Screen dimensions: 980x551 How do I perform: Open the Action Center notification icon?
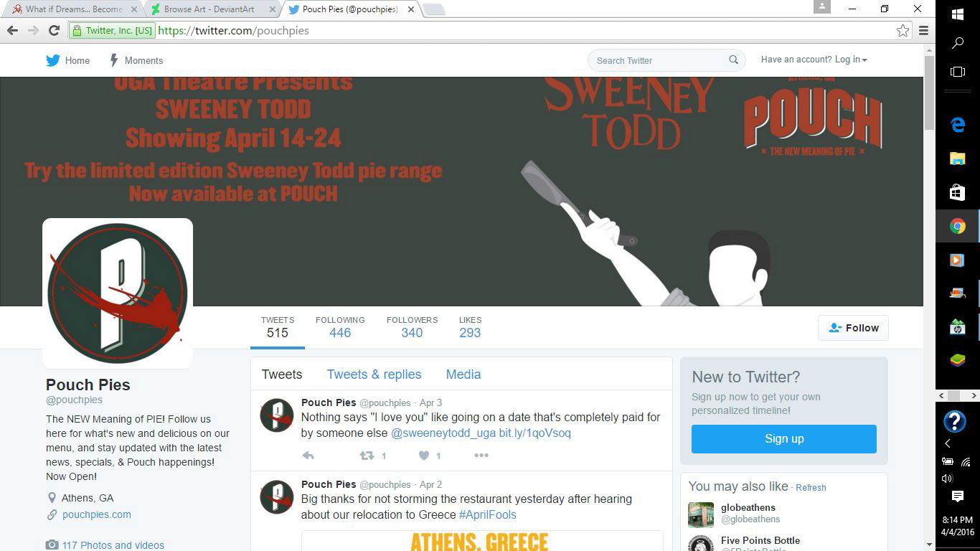[958, 496]
